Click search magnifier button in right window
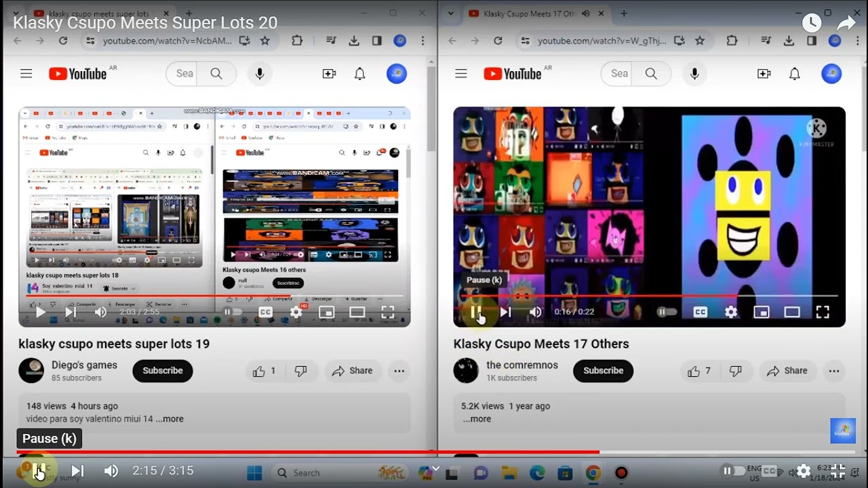The width and height of the screenshot is (868, 488). 651,74
